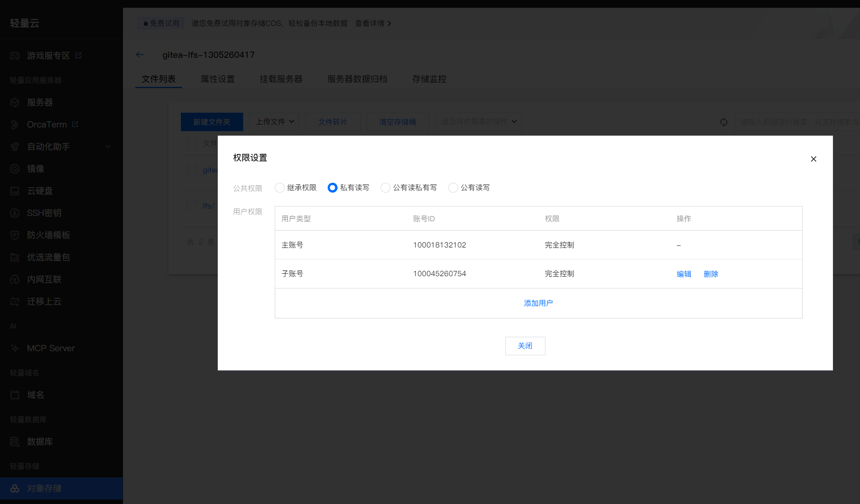Click 编辑 for the 子账号 row
This screenshot has height=504, width=860.
(684, 274)
